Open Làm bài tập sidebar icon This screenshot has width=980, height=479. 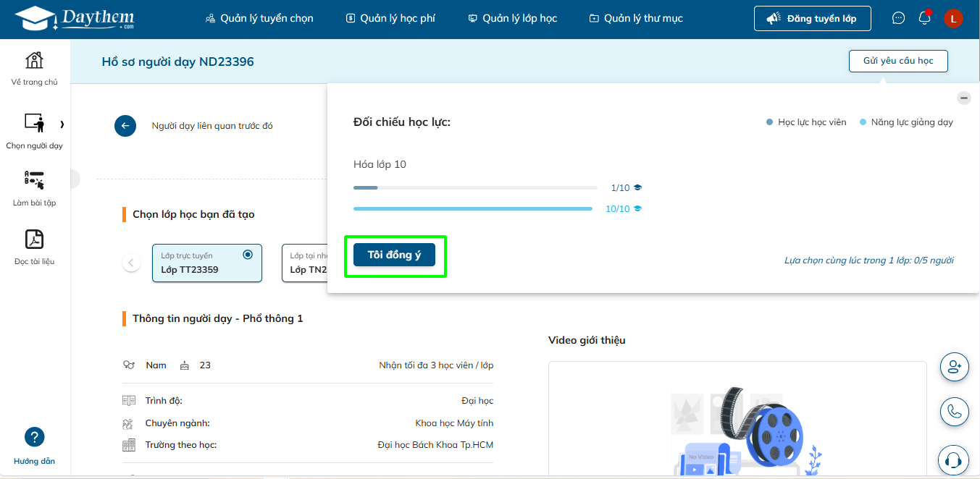(x=34, y=181)
